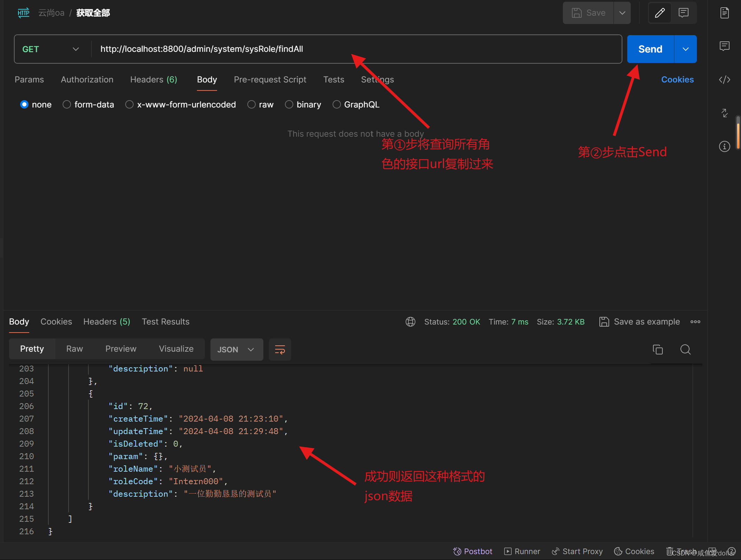This screenshot has width=741, height=560.
Task: Click the pencil edit icon
Action: pyautogui.click(x=660, y=13)
